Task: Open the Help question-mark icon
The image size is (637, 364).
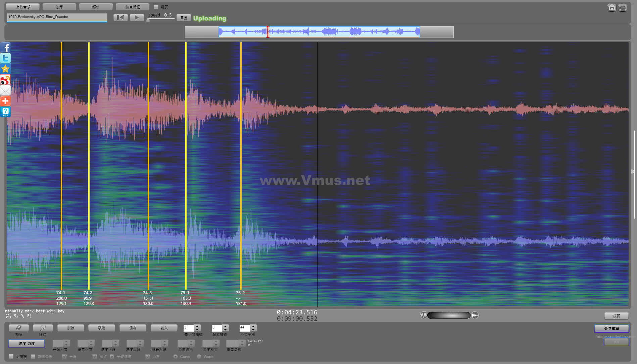Action: click(x=5, y=112)
